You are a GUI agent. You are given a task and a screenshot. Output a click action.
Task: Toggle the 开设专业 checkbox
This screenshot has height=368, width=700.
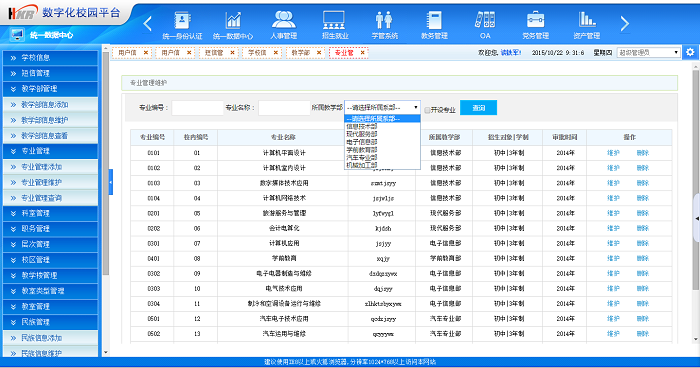(427, 110)
